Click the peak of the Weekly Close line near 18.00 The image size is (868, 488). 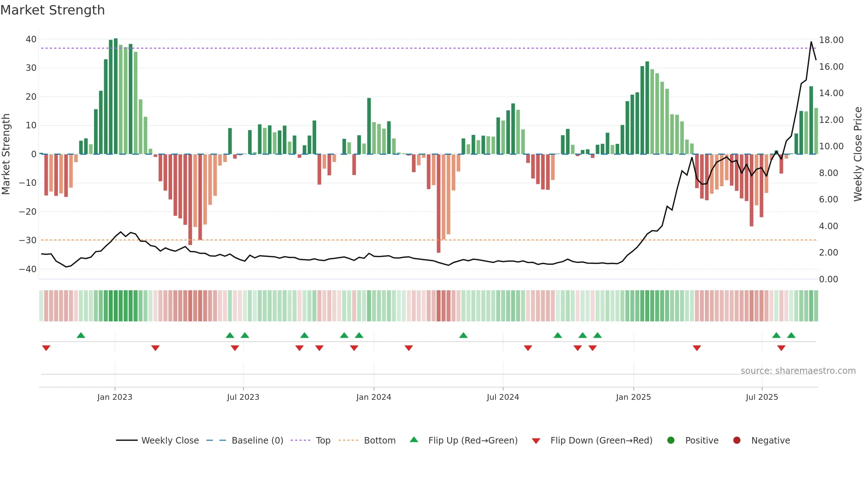pyautogui.click(x=811, y=42)
